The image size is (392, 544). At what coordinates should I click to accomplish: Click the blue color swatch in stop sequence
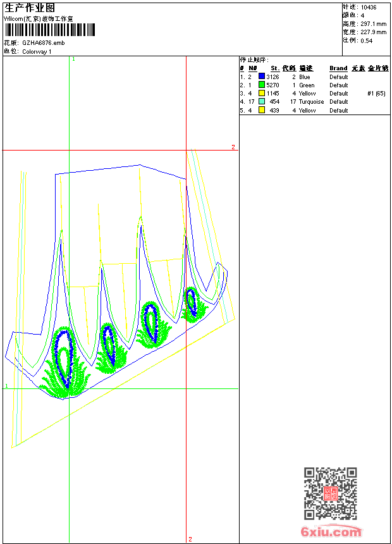point(261,77)
